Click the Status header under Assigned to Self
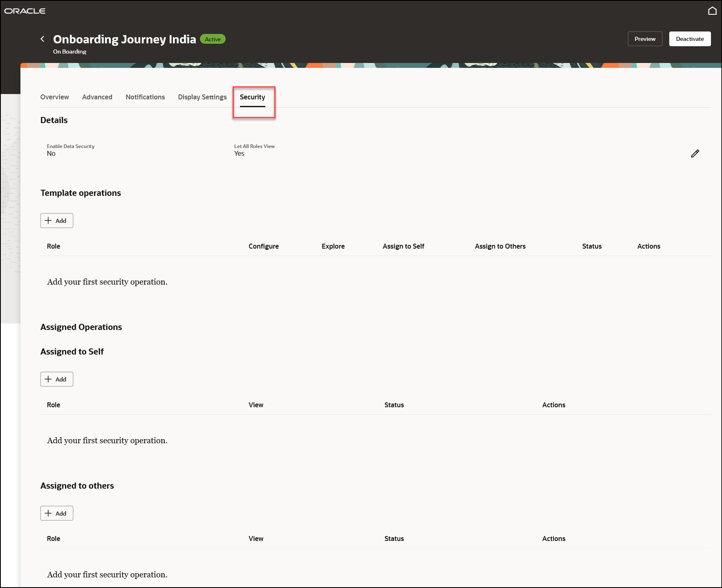Screen dimensions: 722x588 pyautogui.click(x=394, y=405)
